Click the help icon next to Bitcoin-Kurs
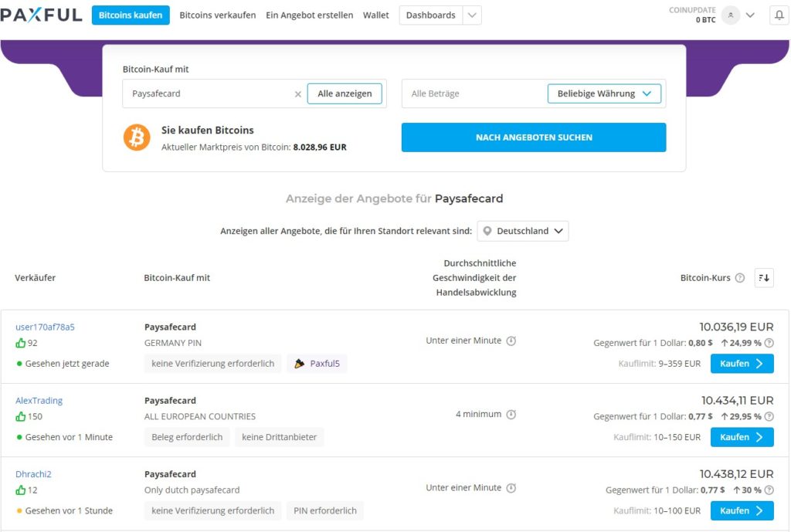The height and width of the screenshot is (532, 791). [740, 278]
